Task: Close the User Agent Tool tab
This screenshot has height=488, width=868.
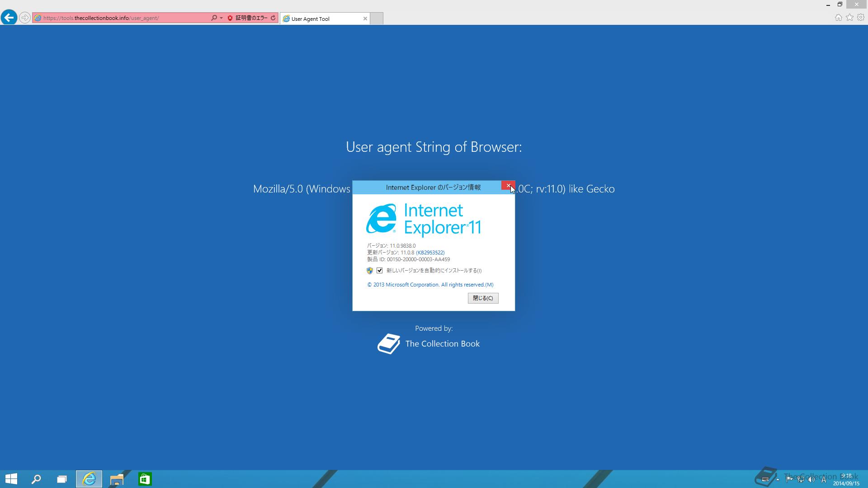Action: click(x=365, y=19)
